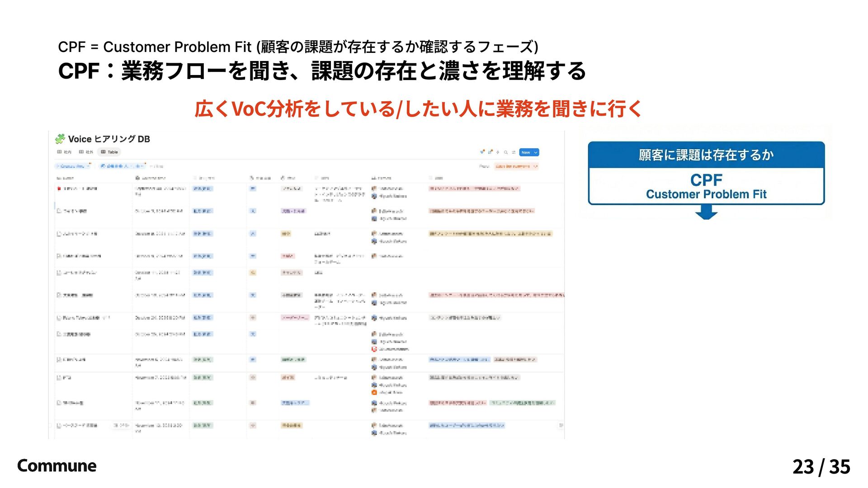Click the first row's red highlighted tag
This screenshot has width=868, height=488.
(474, 188)
